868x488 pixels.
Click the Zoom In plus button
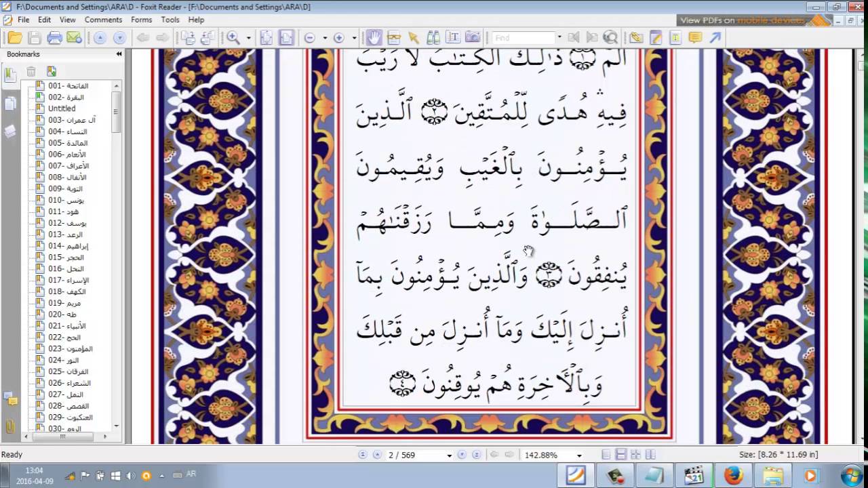click(339, 38)
